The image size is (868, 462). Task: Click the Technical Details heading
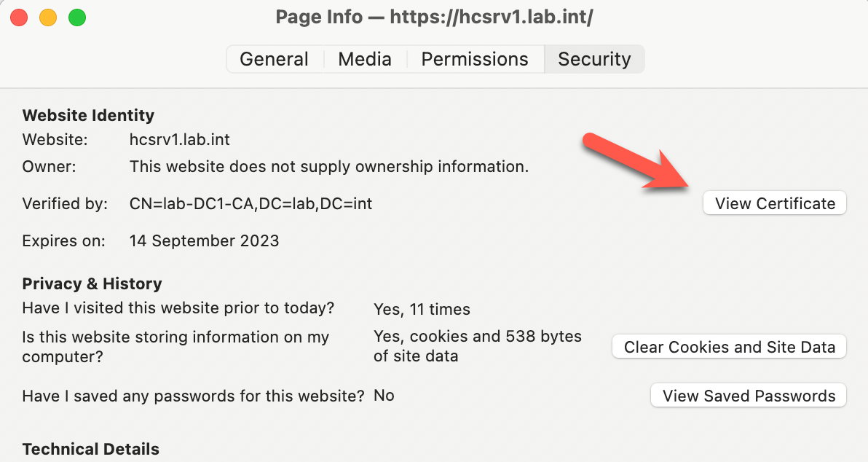click(x=90, y=449)
